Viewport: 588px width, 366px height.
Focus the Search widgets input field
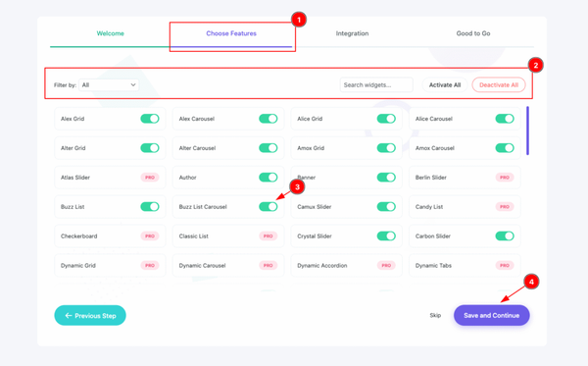coord(376,84)
